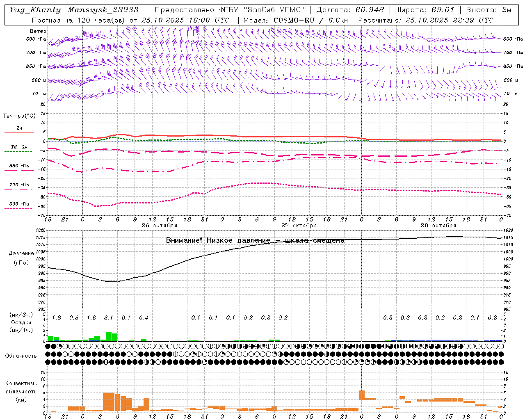Click the 1.8 precipitation total
This screenshot has width=525, height=420.
pyautogui.click(x=57, y=318)
